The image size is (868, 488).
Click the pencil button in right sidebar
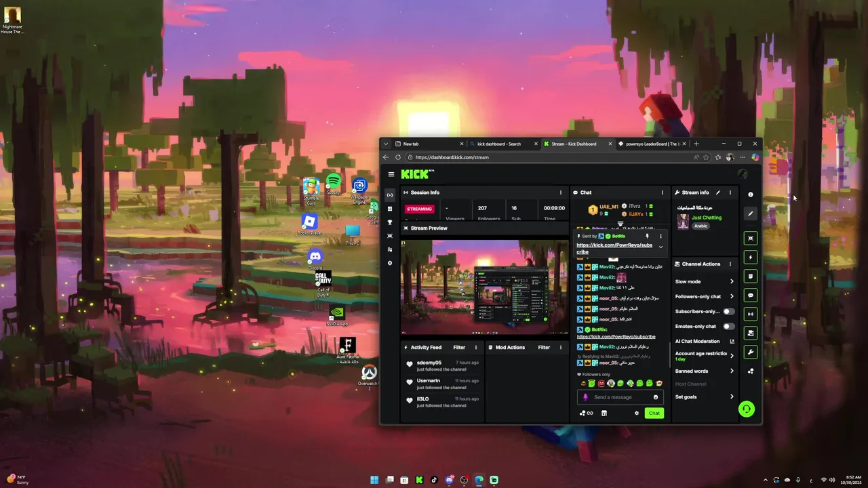pyautogui.click(x=750, y=213)
